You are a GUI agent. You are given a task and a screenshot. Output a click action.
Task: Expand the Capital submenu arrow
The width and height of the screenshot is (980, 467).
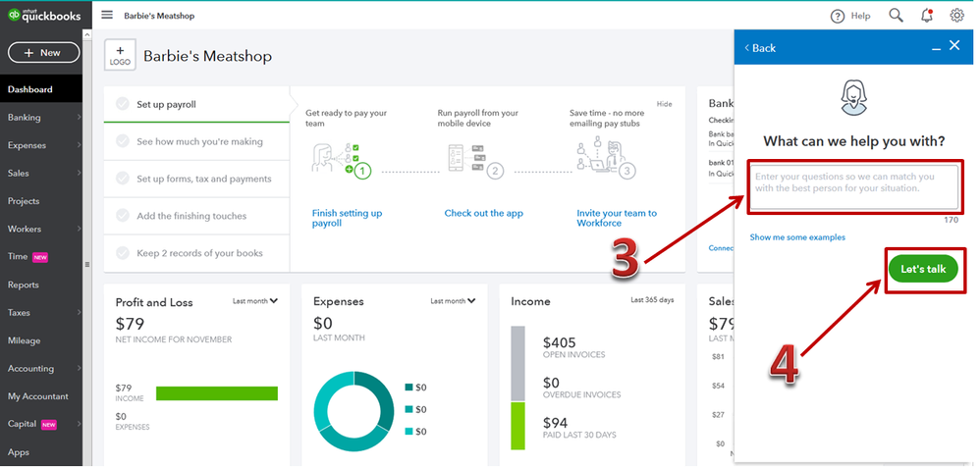[79, 424]
